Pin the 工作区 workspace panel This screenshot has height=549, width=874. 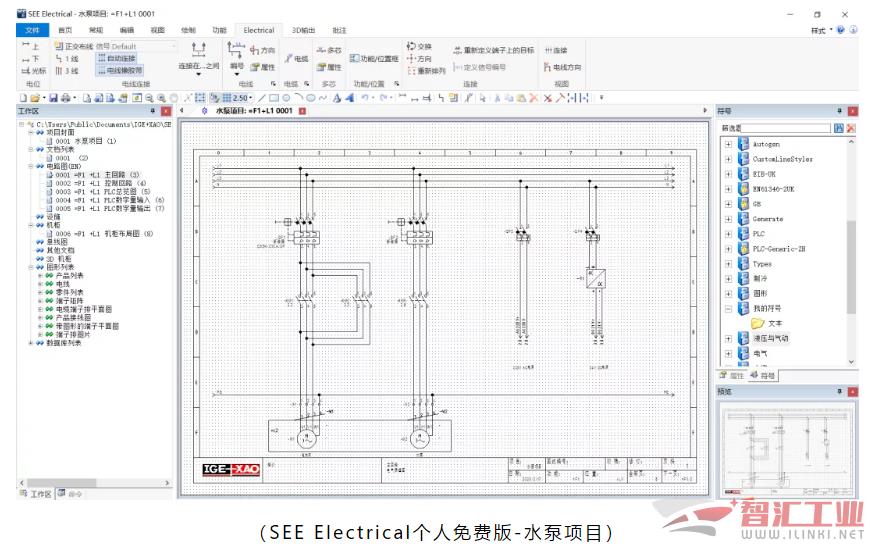(152, 111)
